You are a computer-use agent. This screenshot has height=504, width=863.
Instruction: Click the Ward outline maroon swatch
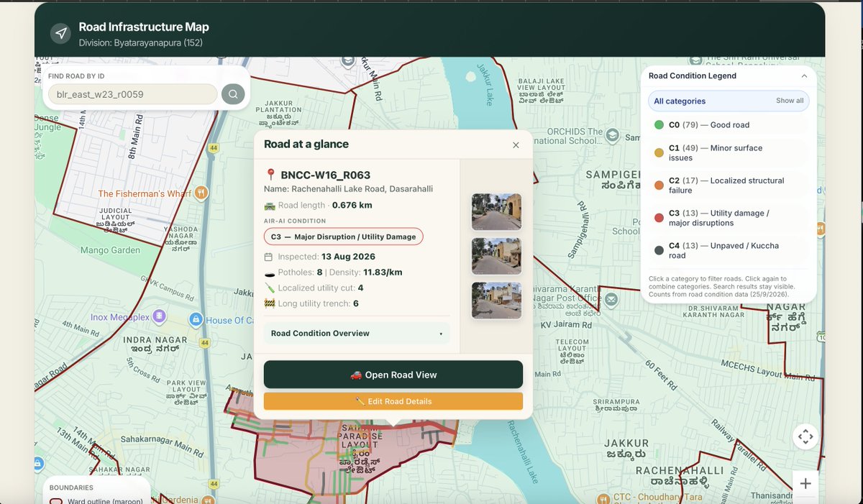click(55, 501)
